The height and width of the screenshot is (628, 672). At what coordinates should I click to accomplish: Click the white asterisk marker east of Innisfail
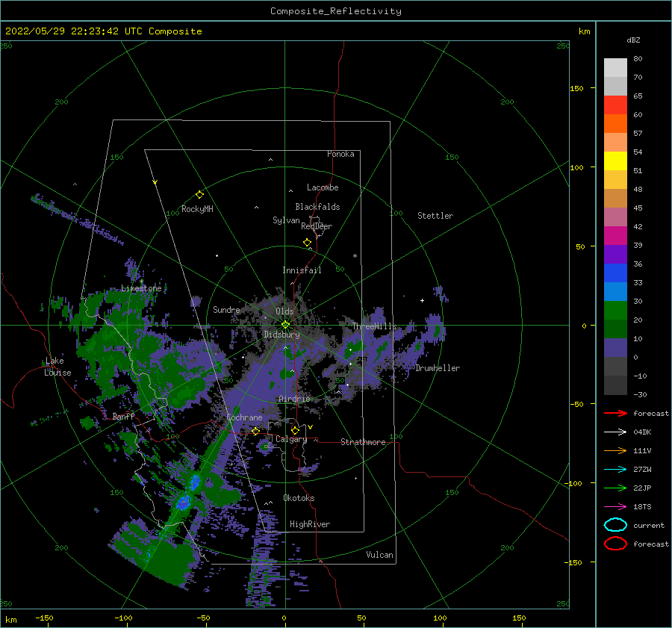(355, 256)
